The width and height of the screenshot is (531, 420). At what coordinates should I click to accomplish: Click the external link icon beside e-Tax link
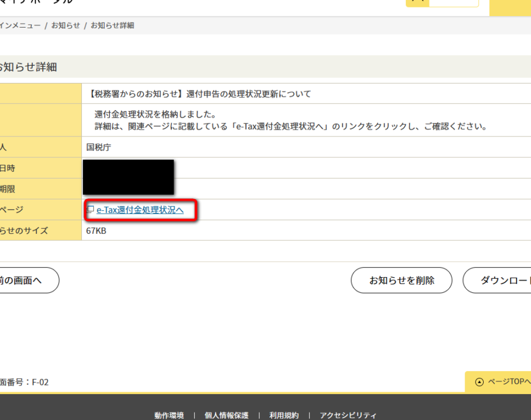click(x=90, y=210)
